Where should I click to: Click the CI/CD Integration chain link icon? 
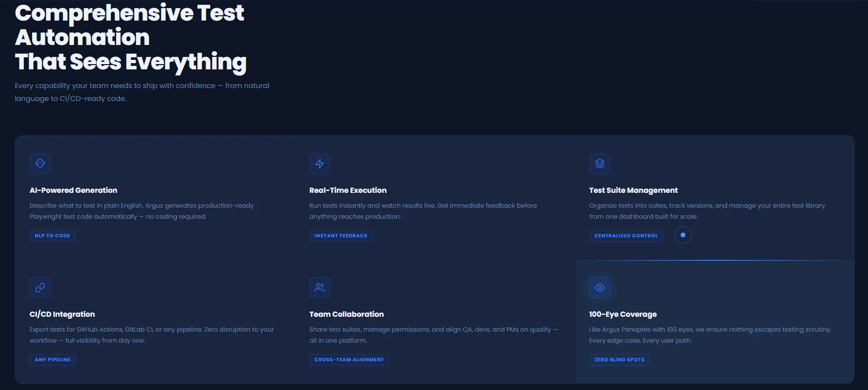point(40,288)
